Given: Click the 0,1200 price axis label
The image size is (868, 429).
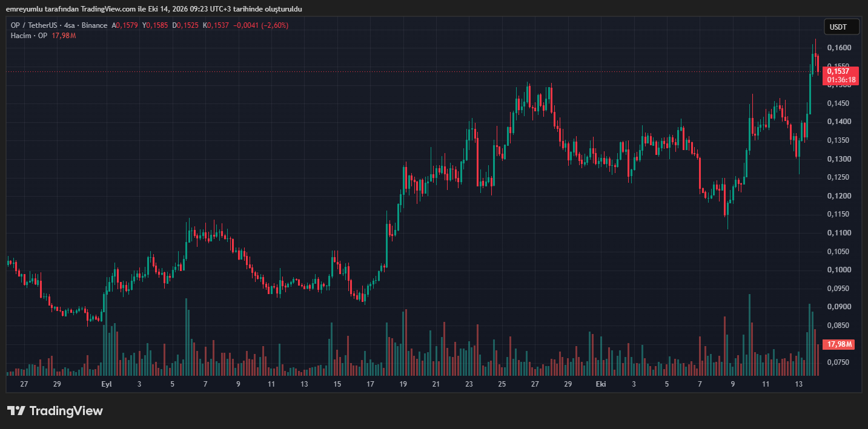Looking at the screenshot, I should click(838, 196).
